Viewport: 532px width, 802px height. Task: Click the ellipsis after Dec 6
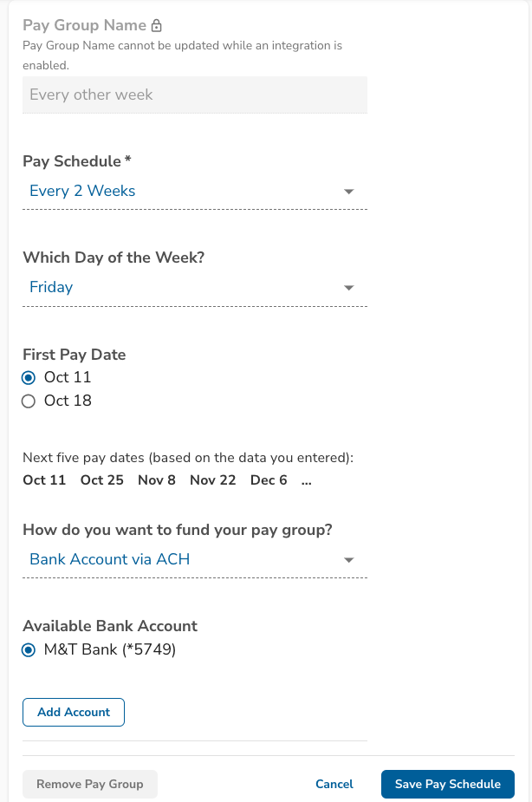(306, 479)
